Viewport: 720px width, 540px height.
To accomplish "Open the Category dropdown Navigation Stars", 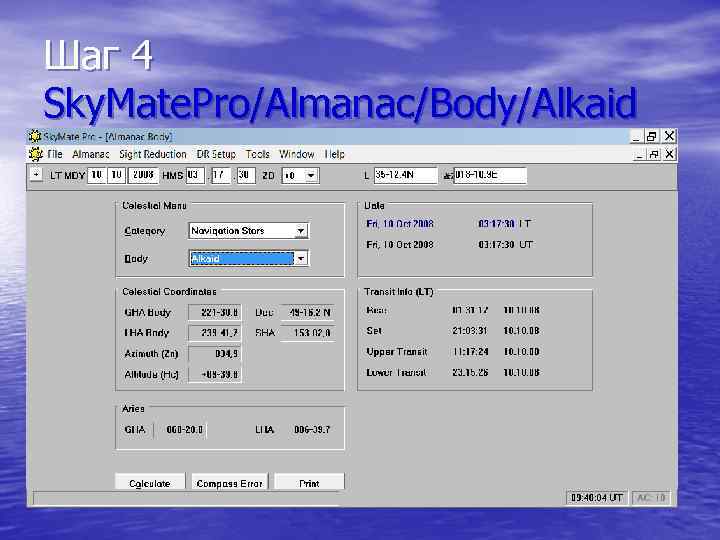I will (x=300, y=231).
